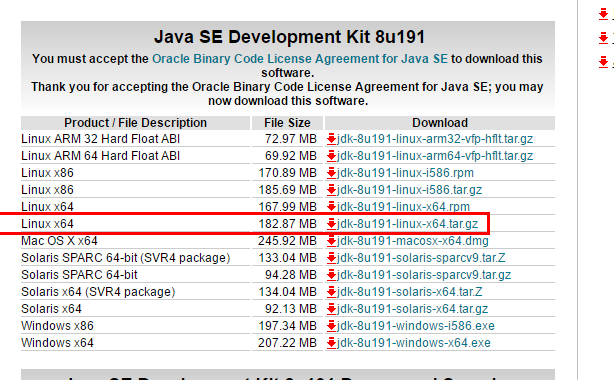Download jdk-8u191-linux-arm64-vfp-hflt.tar.gz file link
Image resolution: width=614 pixels, height=380 pixels.
click(435, 156)
